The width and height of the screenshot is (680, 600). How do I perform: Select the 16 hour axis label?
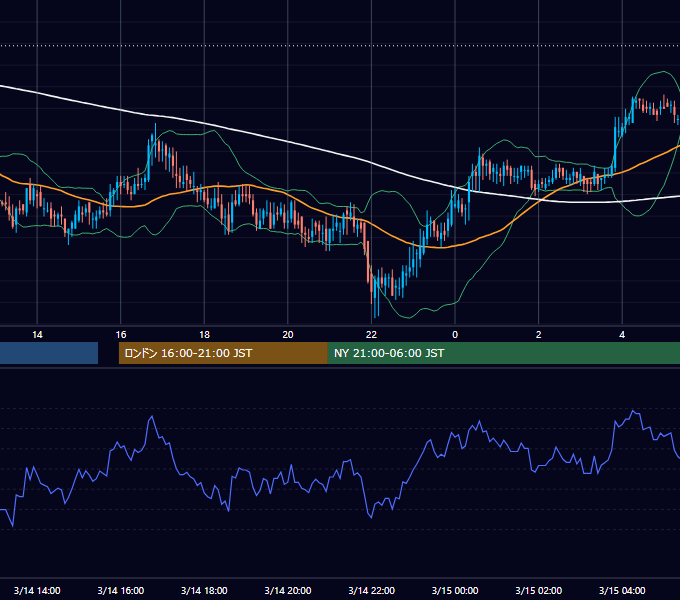point(121,335)
